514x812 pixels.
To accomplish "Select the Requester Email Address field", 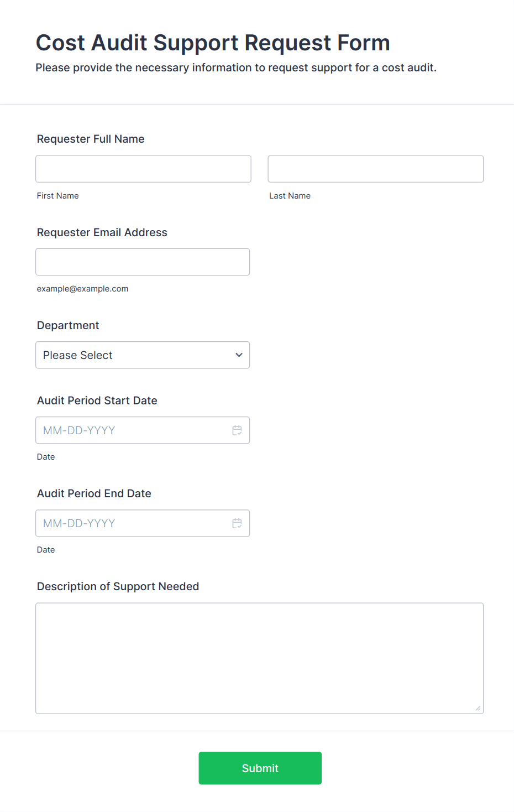I will [x=143, y=262].
